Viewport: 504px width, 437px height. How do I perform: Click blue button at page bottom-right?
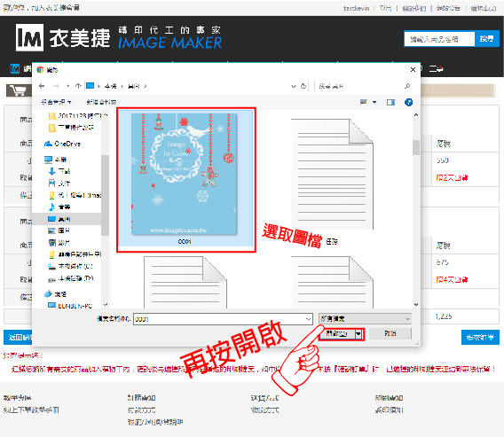(x=480, y=338)
